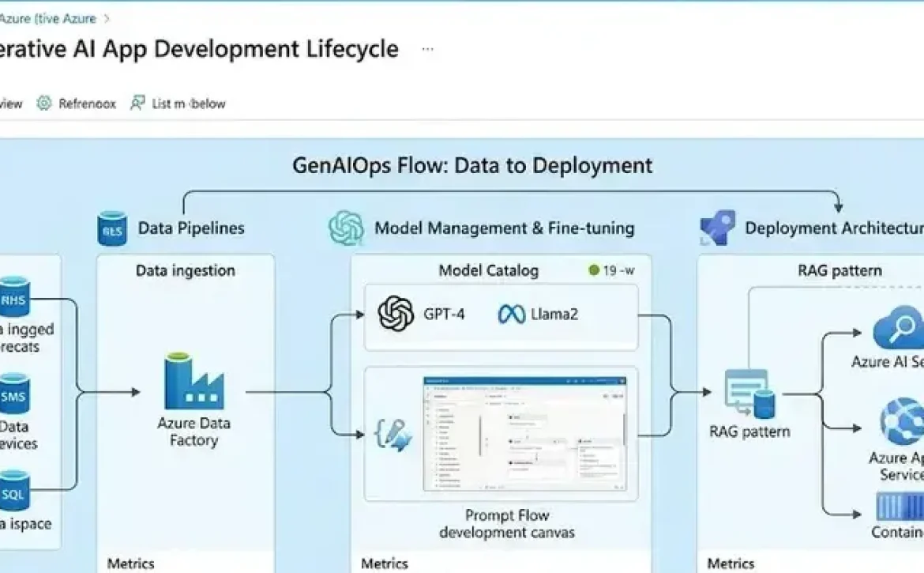
Task: Click the SQL database cylinder icon
Action: pos(14,491)
